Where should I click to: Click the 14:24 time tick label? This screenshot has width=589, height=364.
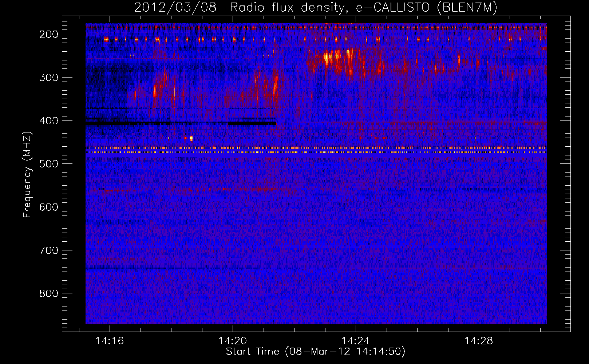pyautogui.click(x=356, y=341)
